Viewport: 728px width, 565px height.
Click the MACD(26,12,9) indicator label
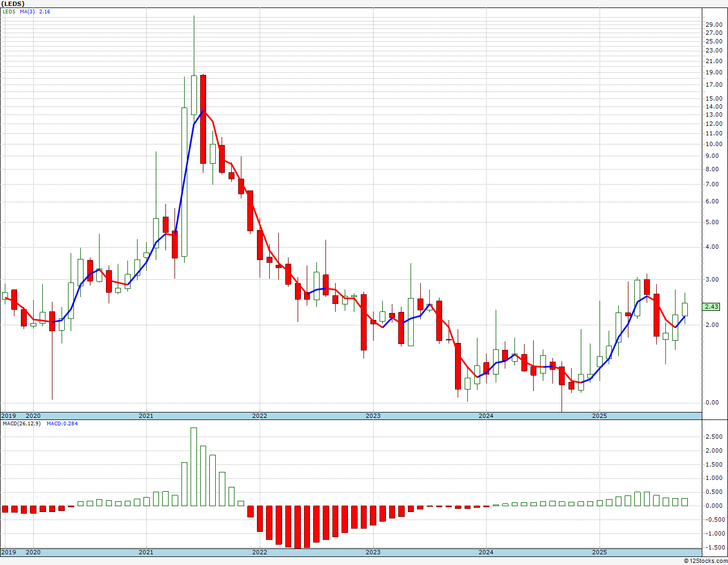[x=21, y=424]
